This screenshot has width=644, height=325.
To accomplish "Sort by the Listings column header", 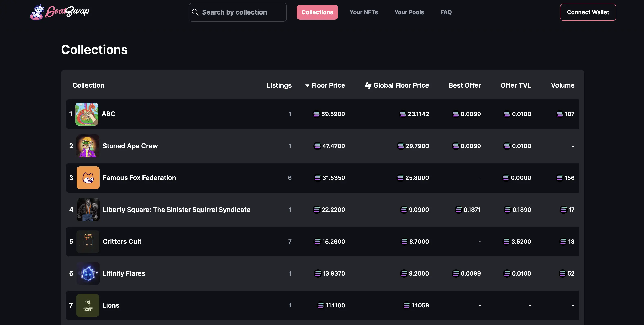I will [279, 85].
